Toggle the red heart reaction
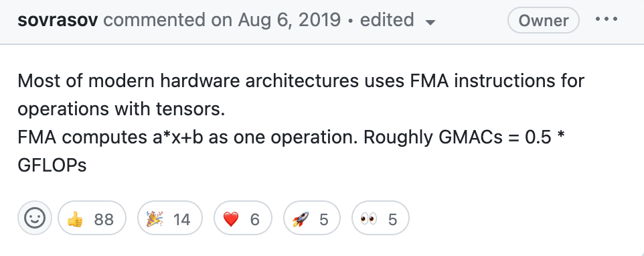This screenshot has width=644, height=256. coord(243,218)
